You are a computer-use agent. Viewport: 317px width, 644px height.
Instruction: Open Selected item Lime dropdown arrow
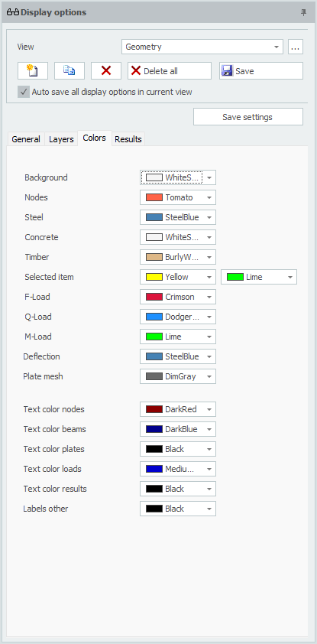[290, 277]
